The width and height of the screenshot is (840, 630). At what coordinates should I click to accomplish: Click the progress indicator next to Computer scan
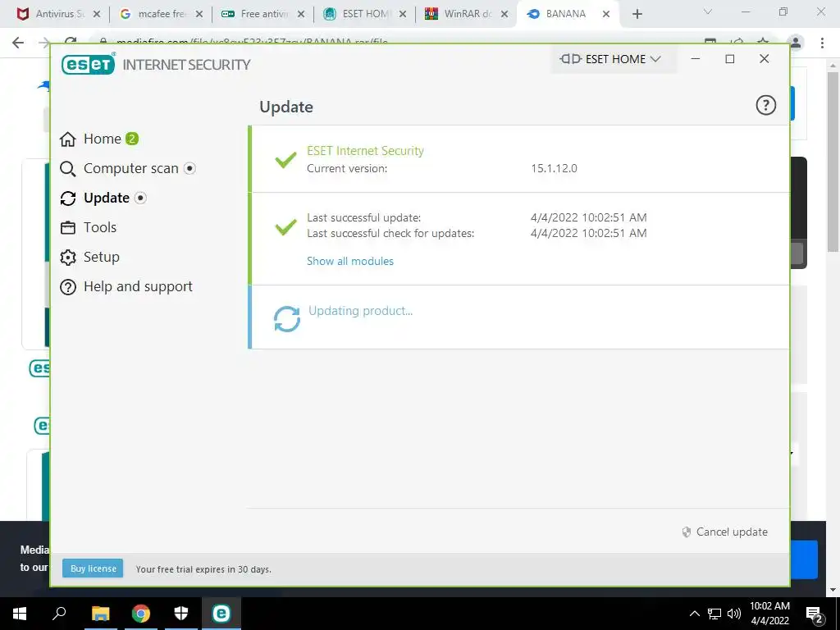(189, 168)
